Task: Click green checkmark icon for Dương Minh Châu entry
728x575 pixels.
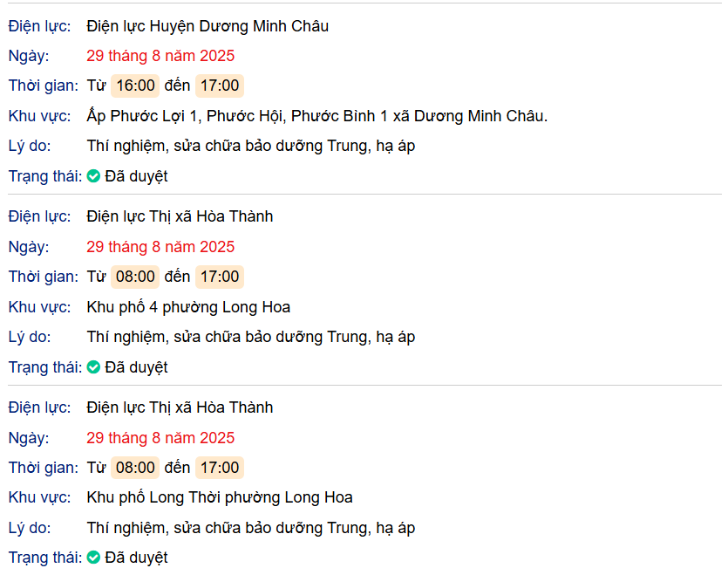Action: tap(93, 176)
